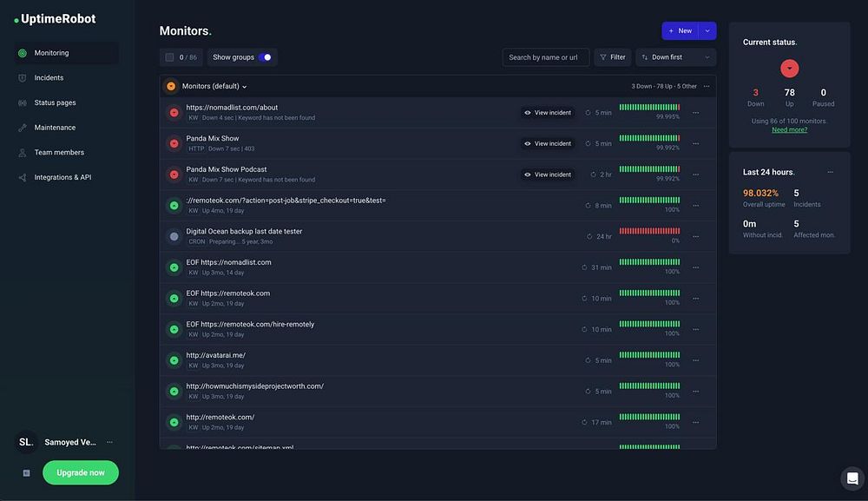
Task: Click the uptime bar of nomadlist.com/about
Action: (x=649, y=108)
